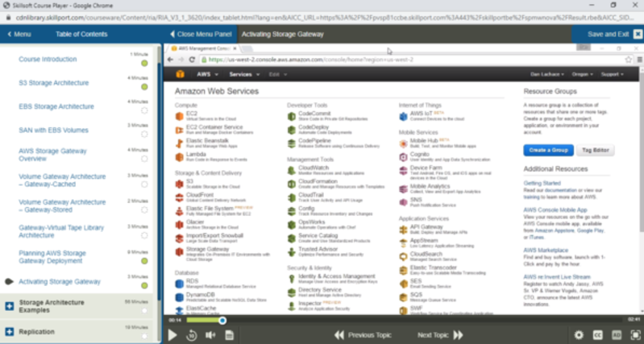644x344 pixels.
Task: Open Volume Gateway Architecture Gateway-Stored topic
Action: click(62, 205)
